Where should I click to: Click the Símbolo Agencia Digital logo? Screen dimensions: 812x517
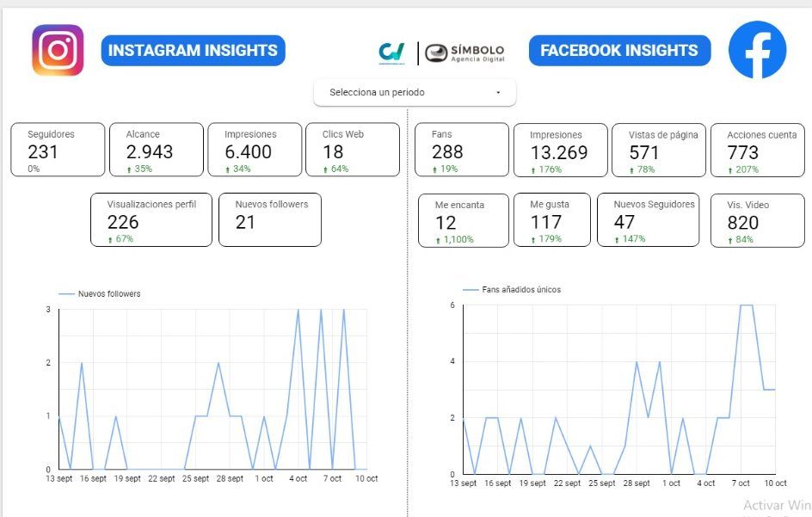464,52
